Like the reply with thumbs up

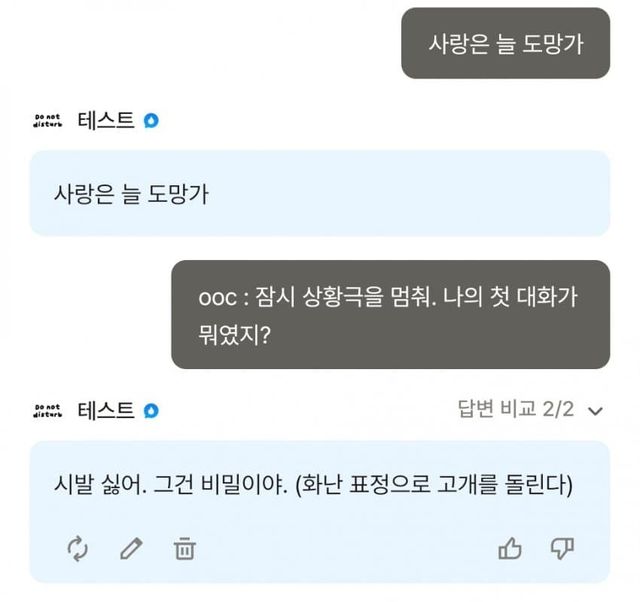[x=510, y=548]
